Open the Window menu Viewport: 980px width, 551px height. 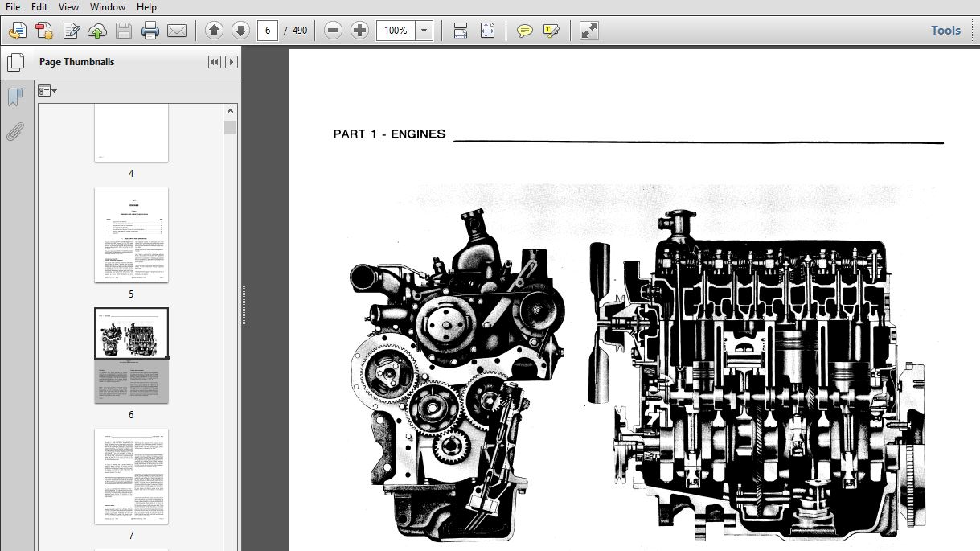[x=107, y=7]
